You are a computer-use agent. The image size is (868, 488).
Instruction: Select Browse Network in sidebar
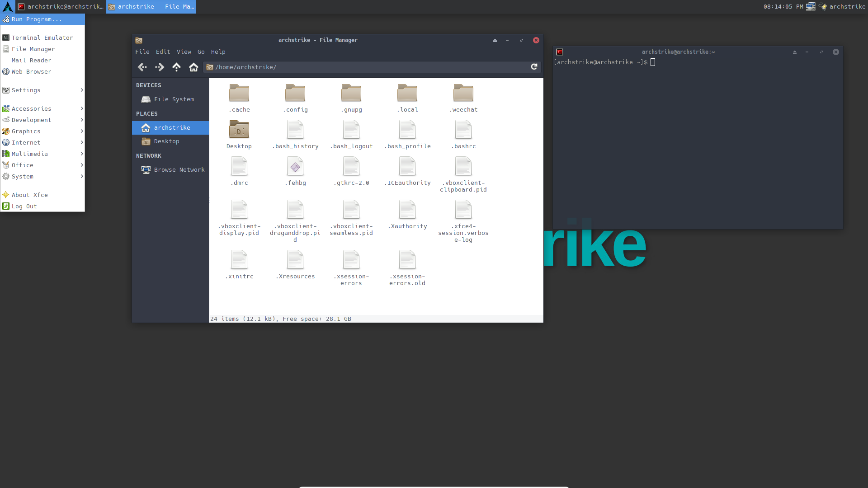179,170
